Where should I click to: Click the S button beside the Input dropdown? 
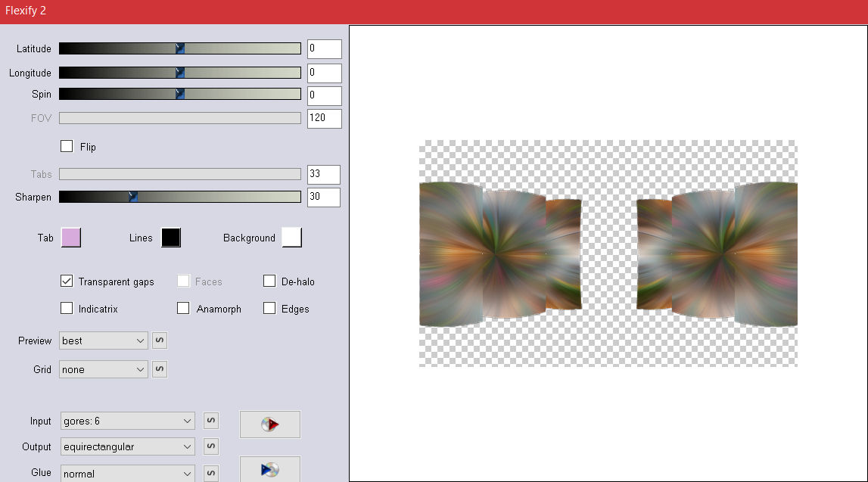211,421
